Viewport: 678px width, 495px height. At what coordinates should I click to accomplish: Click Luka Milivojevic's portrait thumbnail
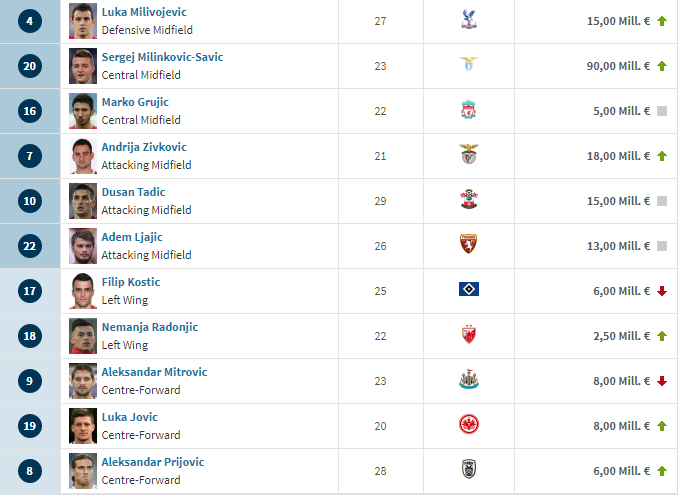click(83, 21)
